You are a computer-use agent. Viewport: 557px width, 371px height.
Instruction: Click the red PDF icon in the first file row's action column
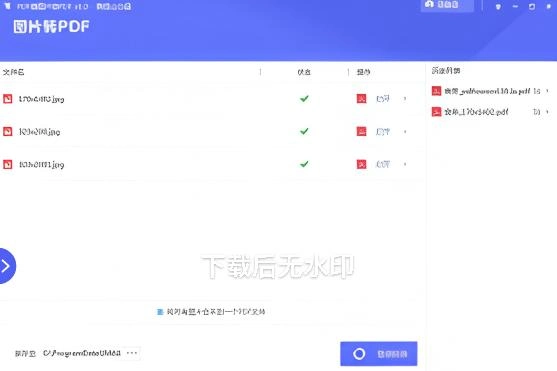point(361,99)
